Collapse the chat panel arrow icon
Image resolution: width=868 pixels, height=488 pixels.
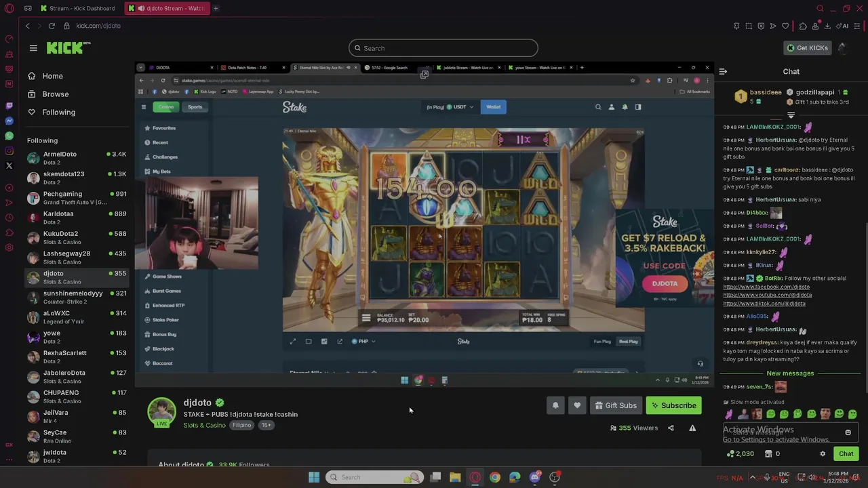(723, 71)
